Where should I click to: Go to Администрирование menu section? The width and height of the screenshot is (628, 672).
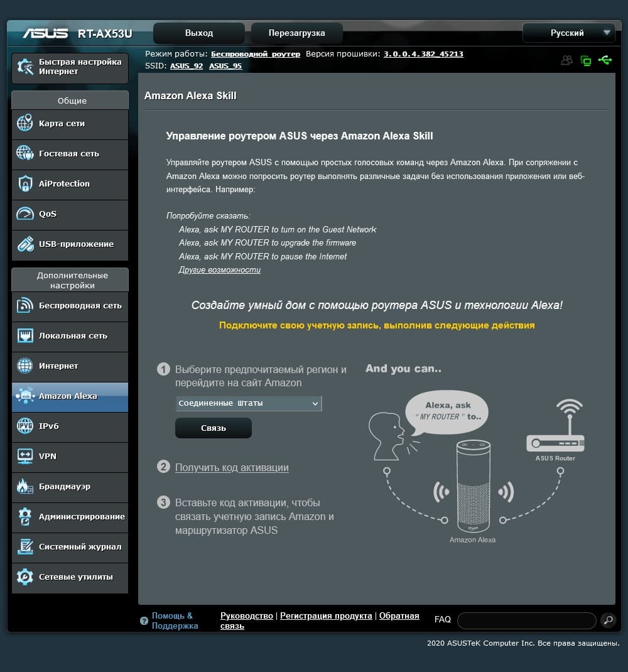pyautogui.click(x=70, y=516)
